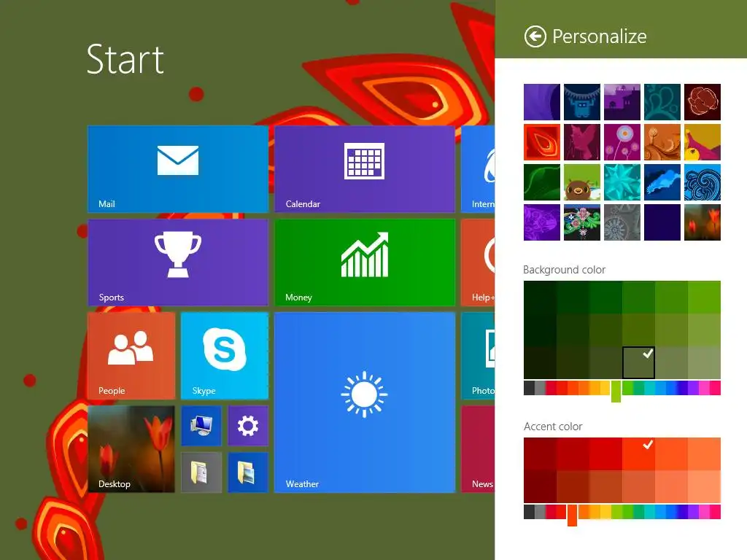
Task: Choose the colorful floral on dark background thumbnail
Action: [581, 222]
